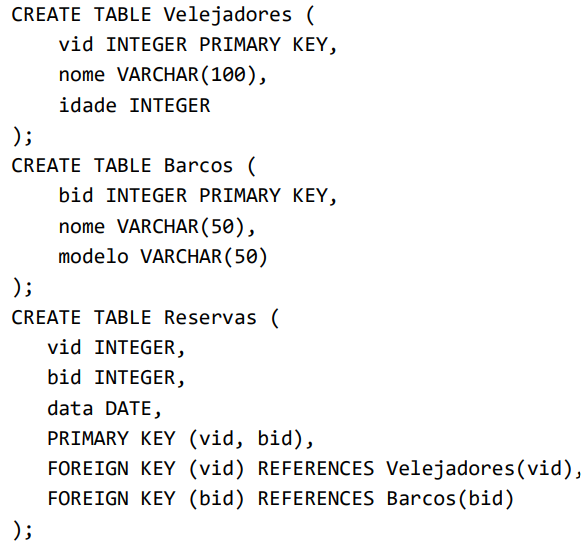
Task: Click 'bid INTEGER,' in Reservas table
Action: tap(116, 378)
